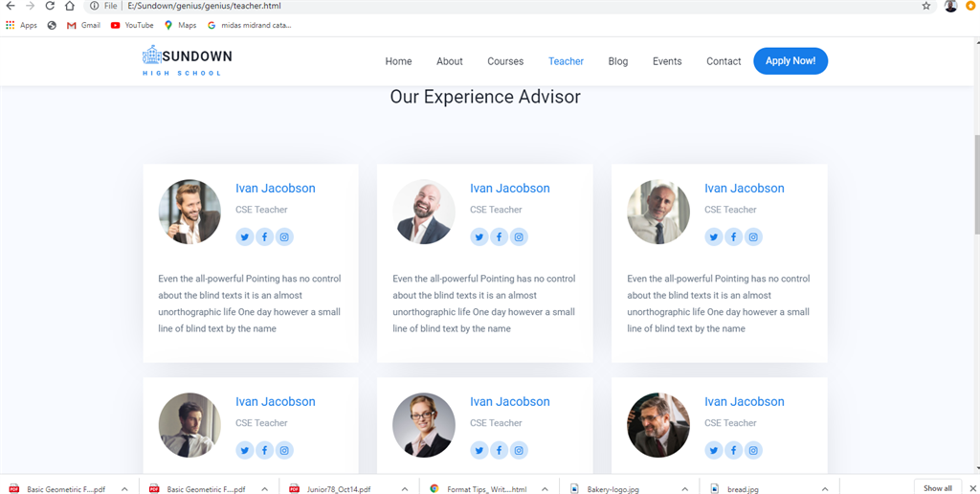The height and width of the screenshot is (494, 980).
Task: Open the YouTube bookmark
Action: coord(132,26)
